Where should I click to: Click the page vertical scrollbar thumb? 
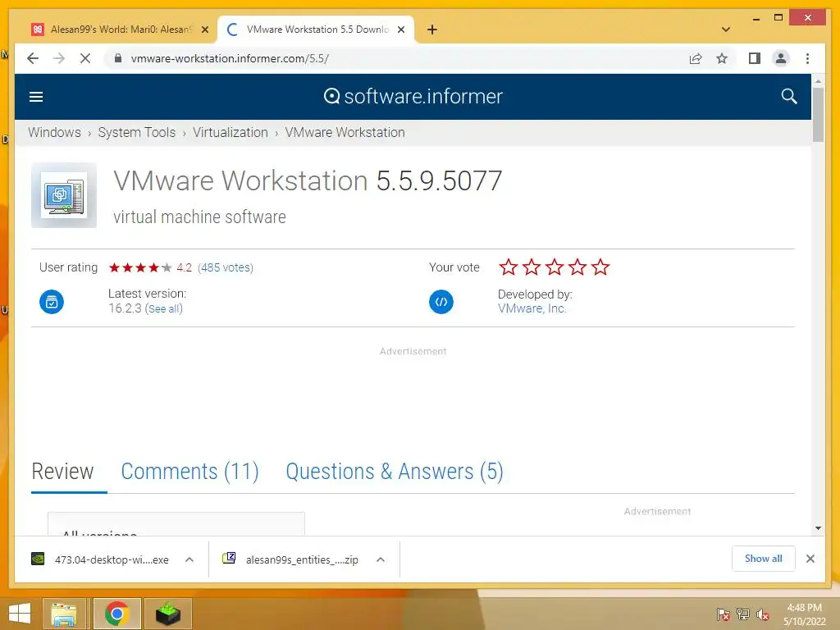tap(818, 114)
